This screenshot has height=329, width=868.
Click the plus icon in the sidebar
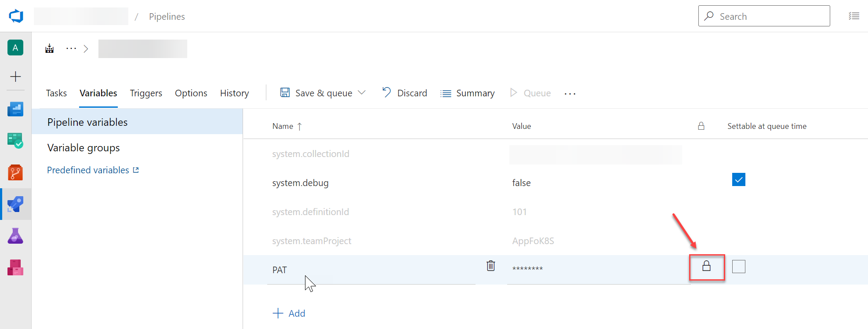coord(15,77)
